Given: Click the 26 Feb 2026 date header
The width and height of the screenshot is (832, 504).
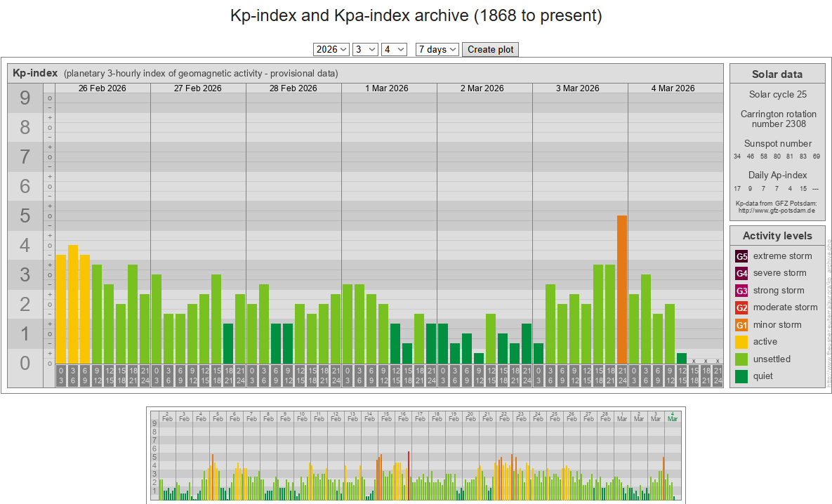Looking at the screenshot, I should 103,88.
